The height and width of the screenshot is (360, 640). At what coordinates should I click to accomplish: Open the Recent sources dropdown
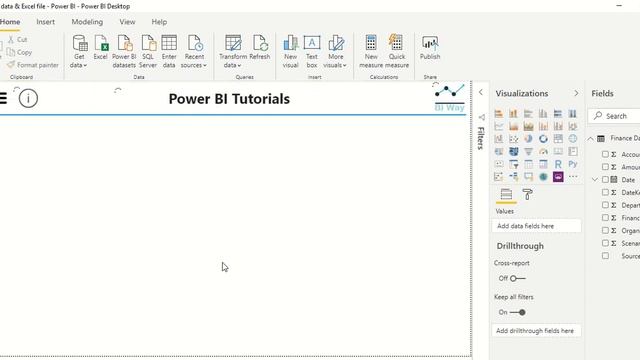pos(194,52)
